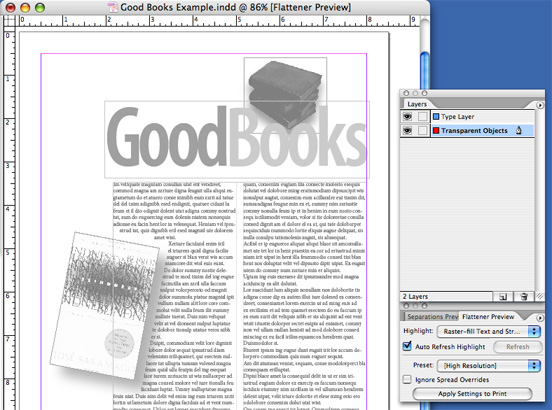
Task: Close the Layers floating panel
Action: [406, 93]
